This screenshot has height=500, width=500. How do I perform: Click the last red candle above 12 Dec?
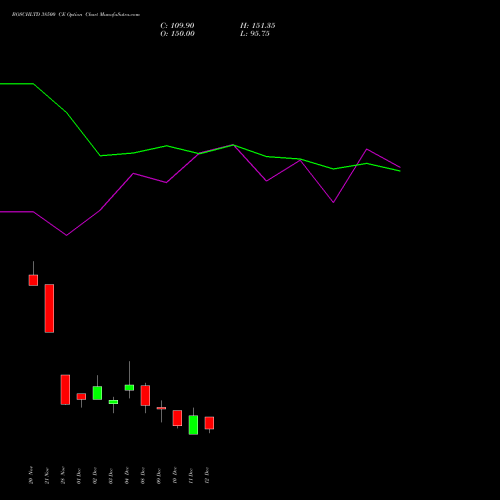coord(209,423)
